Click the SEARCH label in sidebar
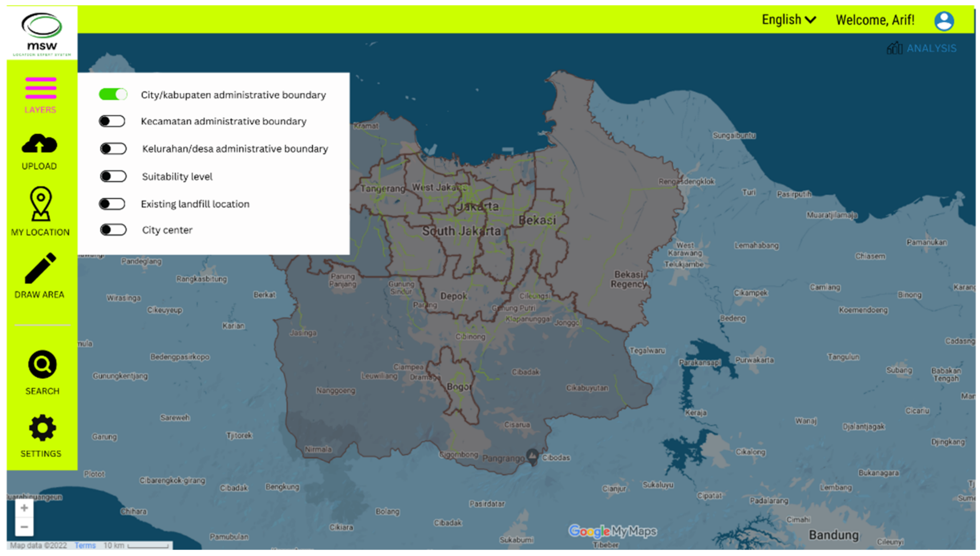Viewport: 980px width, 556px height. tap(42, 391)
